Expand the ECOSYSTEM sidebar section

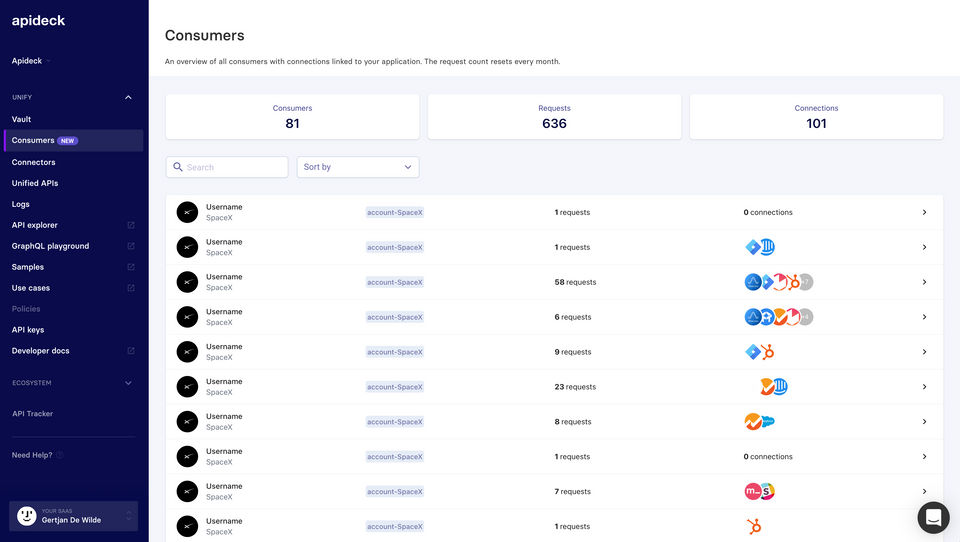[x=128, y=383]
